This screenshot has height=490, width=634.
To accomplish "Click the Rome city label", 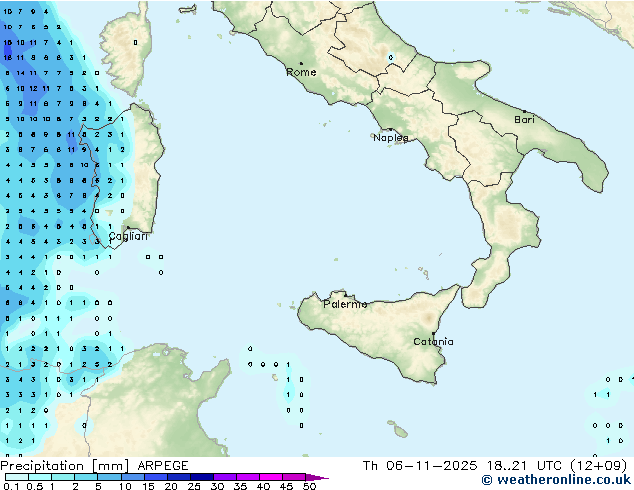I will 301,72.
